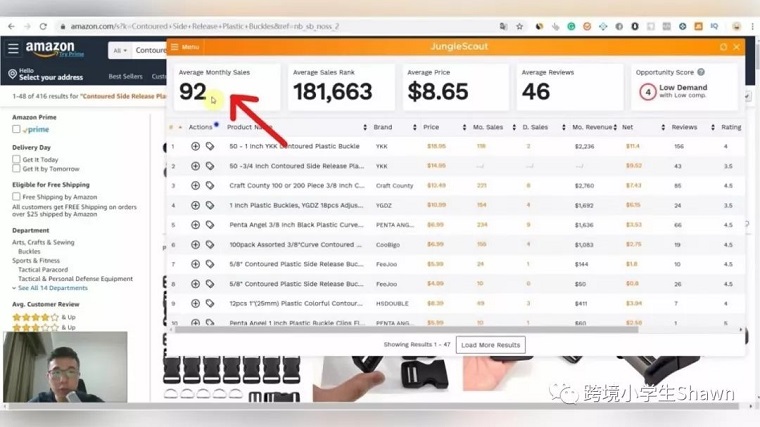Click the Average Sales Rank value 181,663

click(x=332, y=92)
